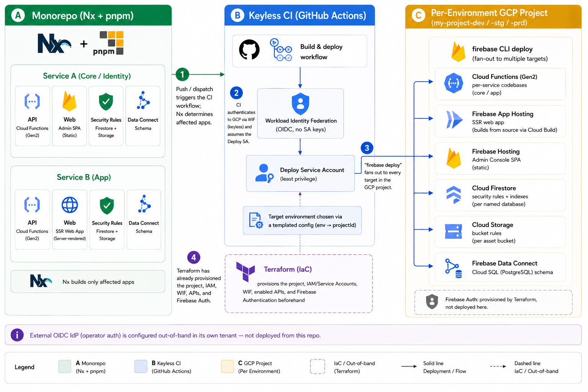Click the Service A Security Rules shield

(x=106, y=102)
